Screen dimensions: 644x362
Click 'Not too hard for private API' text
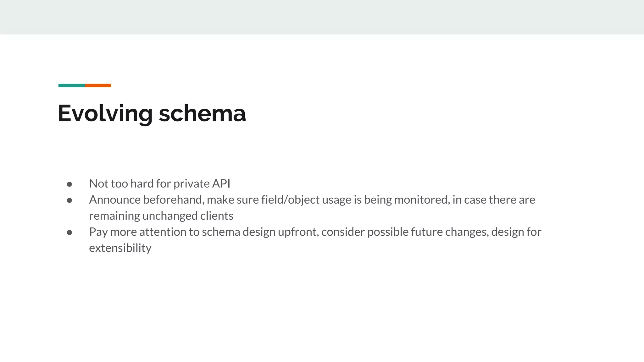160,184
